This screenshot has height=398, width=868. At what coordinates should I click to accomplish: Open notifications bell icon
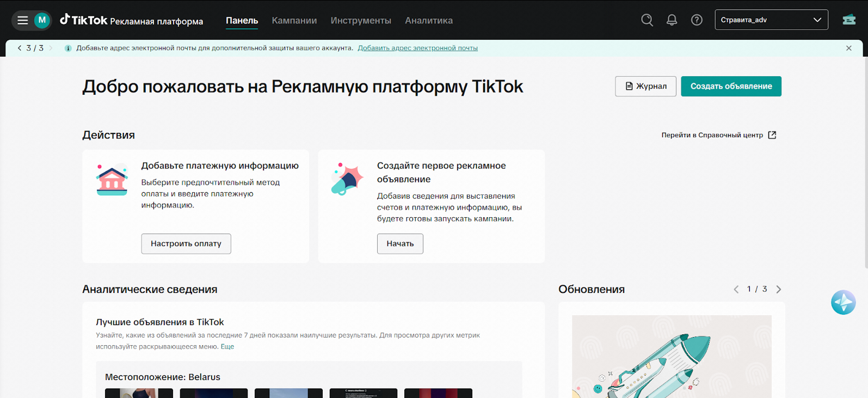point(672,20)
